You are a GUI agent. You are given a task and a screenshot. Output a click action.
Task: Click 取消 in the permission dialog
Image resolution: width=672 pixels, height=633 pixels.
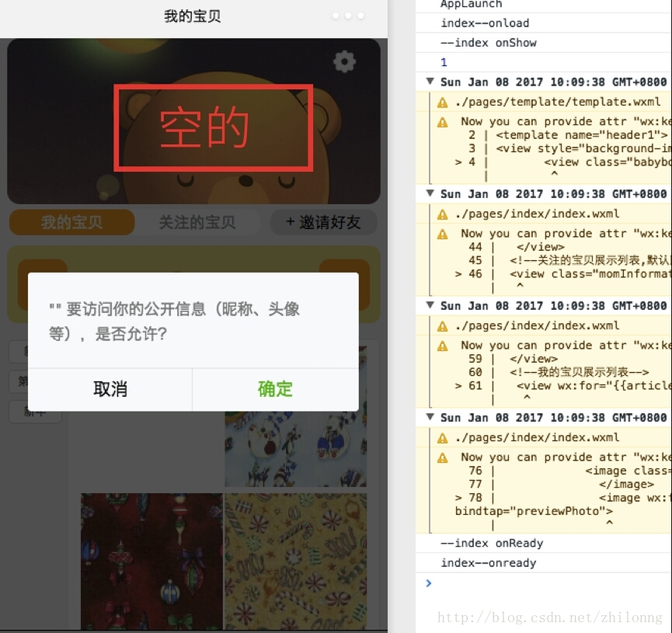pyautogui.click(x=110, y=389)
